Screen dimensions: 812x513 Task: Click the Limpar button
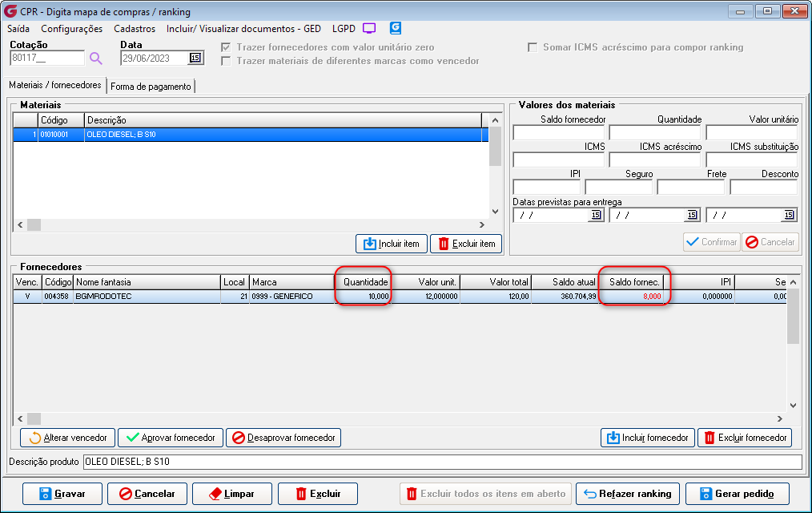point(232,494)
